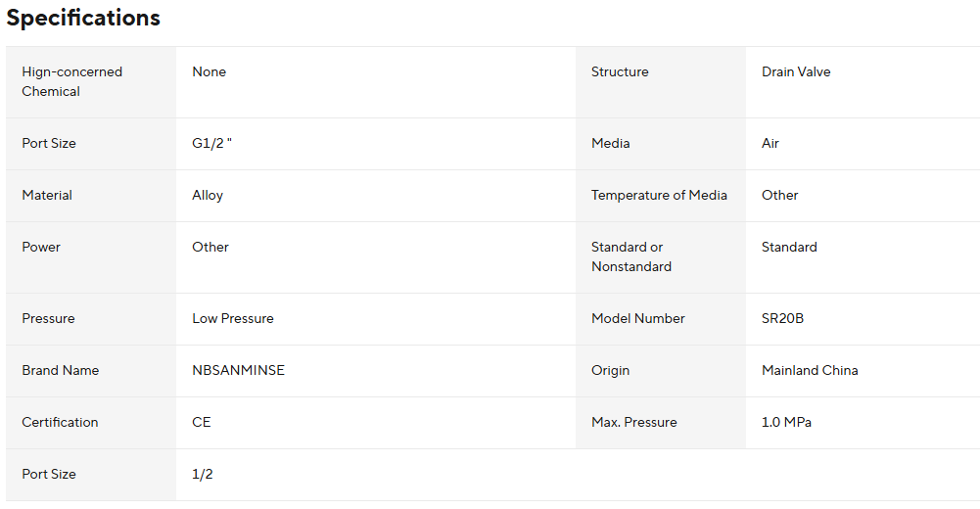Select the G1/2 " port size value
This screenshot has width=980, height=509.
(211, 143)
